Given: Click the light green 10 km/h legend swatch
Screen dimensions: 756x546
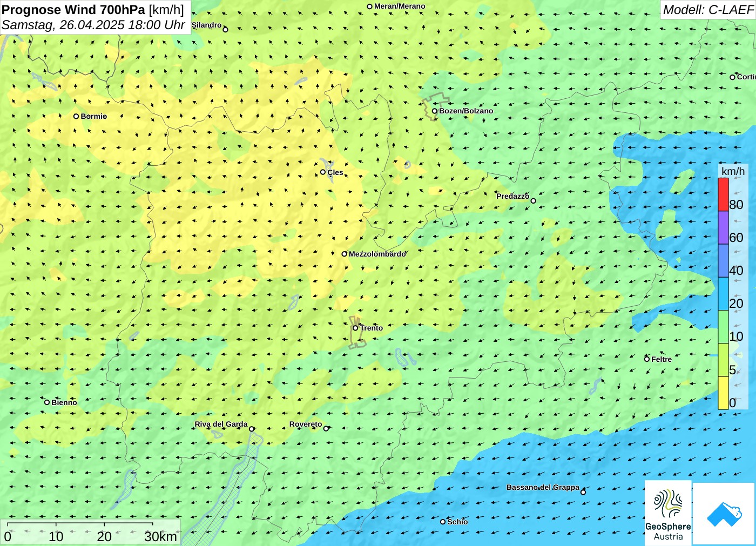Looking at the screenshot, I should [723, 327].
